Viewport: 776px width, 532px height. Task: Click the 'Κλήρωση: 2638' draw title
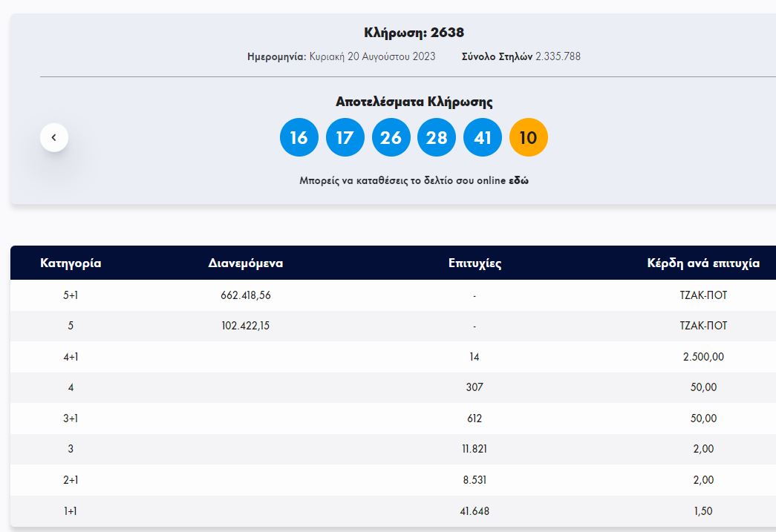tap(414, 33)
